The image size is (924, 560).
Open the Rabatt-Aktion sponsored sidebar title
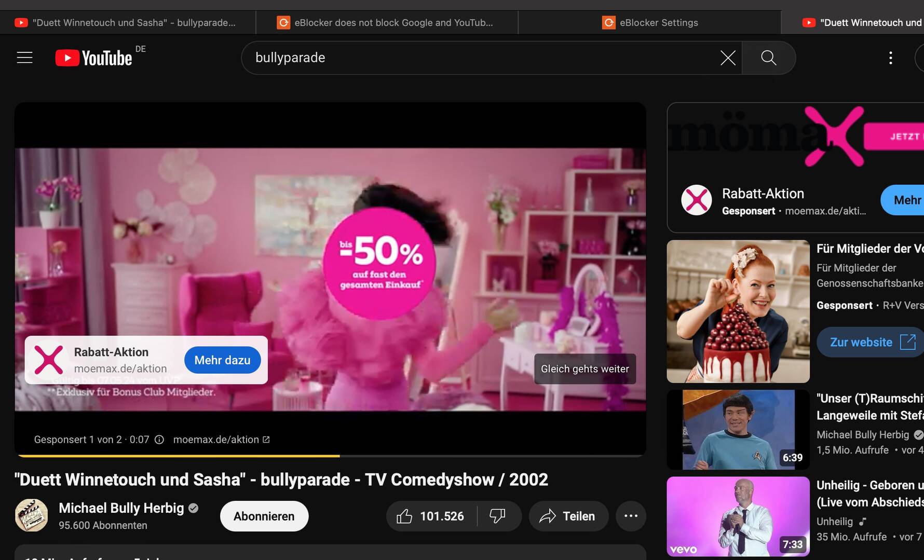pyautogui.click(x=763, y=193)
